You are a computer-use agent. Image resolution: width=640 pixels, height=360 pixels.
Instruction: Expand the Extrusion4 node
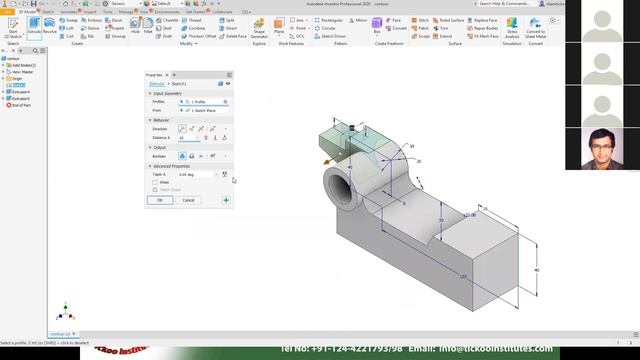point(3,92)
